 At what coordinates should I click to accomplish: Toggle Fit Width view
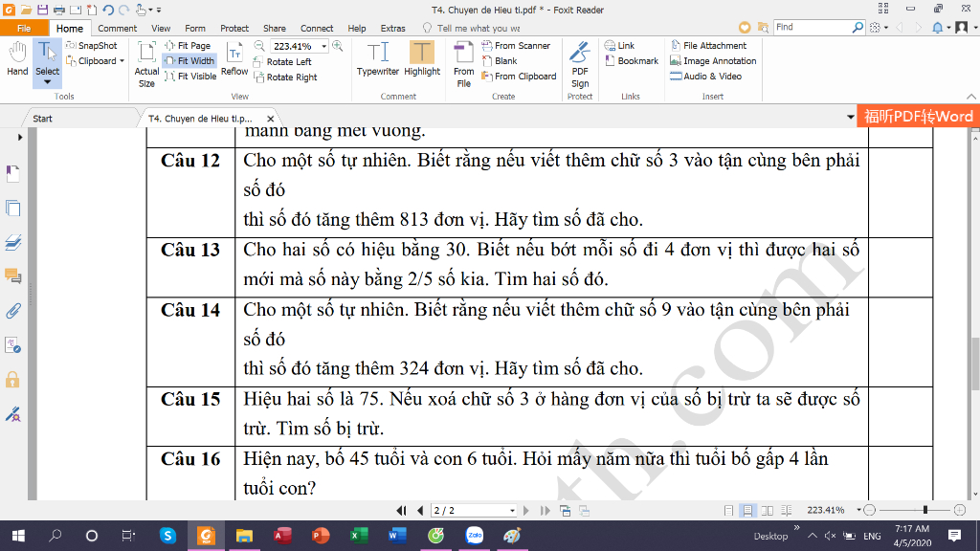[189, 60]
